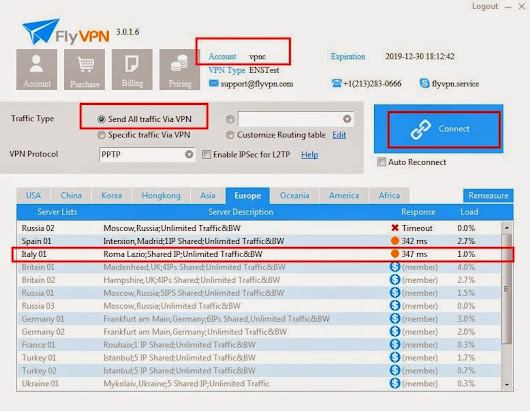Click the server list scrollbar up arrow
This screenshot has height=411, width=530.
pos(506,228)
